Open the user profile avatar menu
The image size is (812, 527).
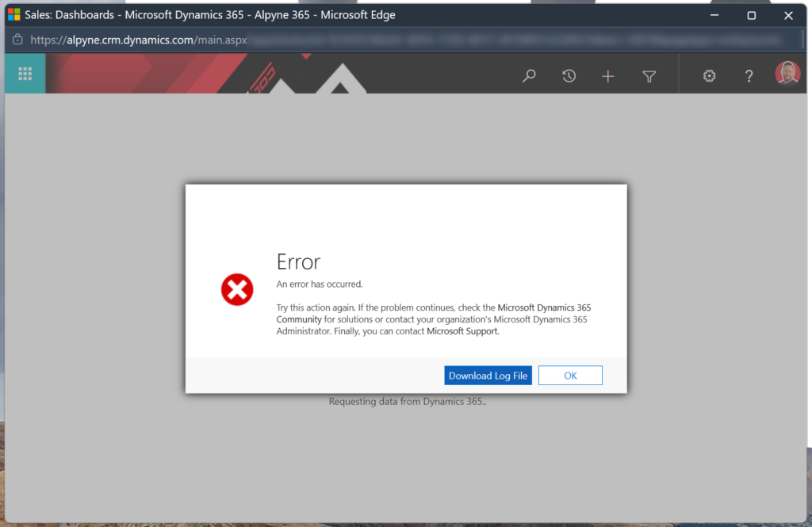787,74
